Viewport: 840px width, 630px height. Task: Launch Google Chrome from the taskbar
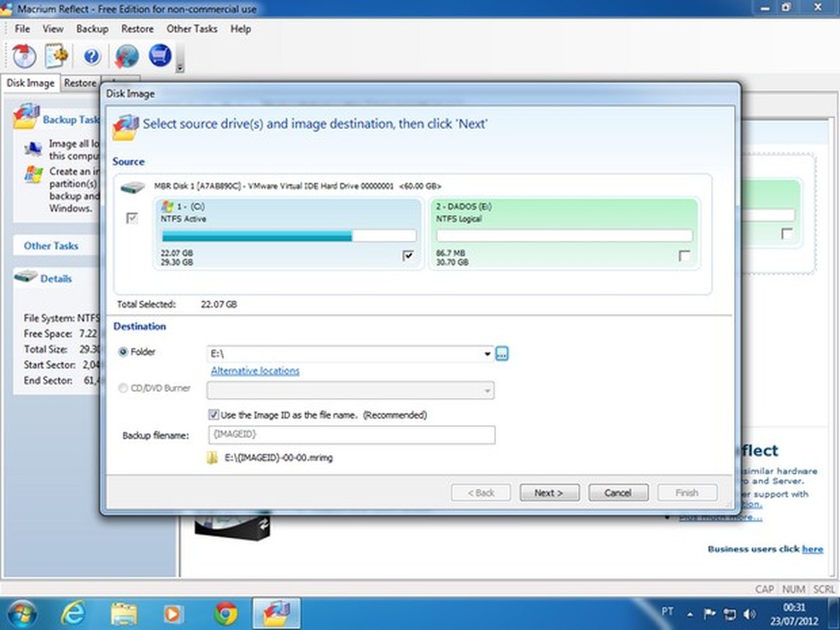click(x=226, y=612)
